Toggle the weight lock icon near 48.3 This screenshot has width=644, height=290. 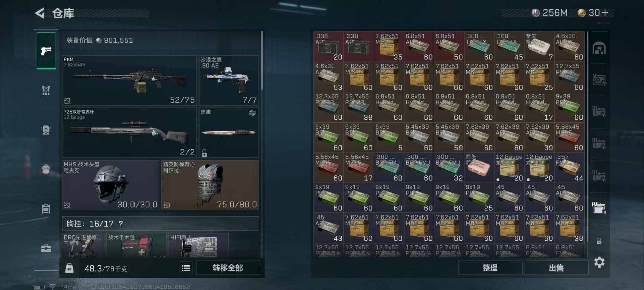point(69,268)
